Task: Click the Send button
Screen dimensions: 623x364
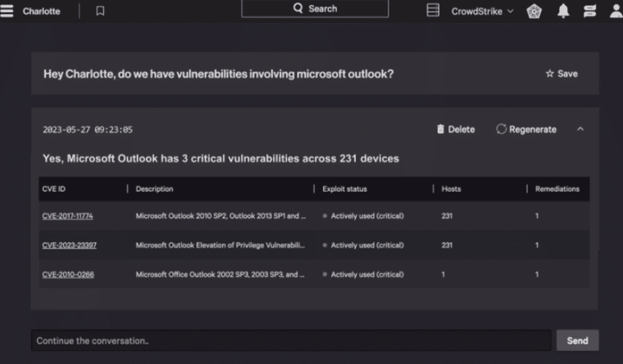Action: (577, 340)
